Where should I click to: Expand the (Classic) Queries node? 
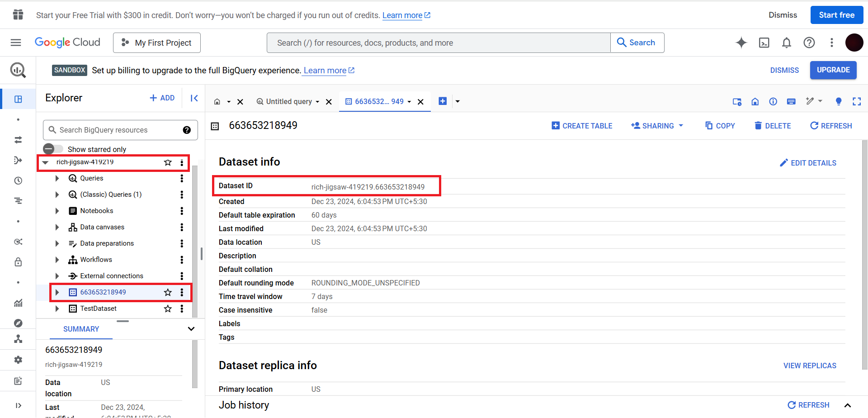point(57,195)
